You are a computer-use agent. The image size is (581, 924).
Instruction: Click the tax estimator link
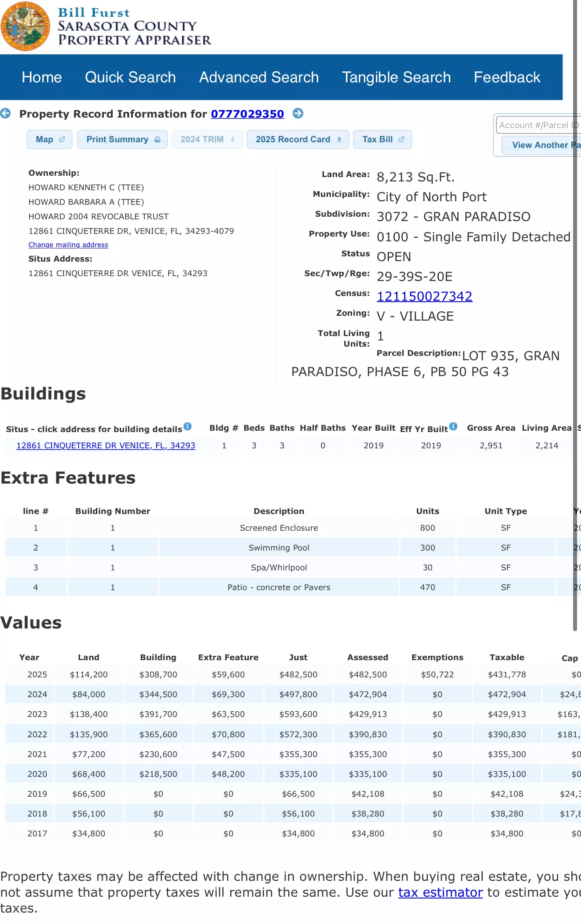point(441,892)
